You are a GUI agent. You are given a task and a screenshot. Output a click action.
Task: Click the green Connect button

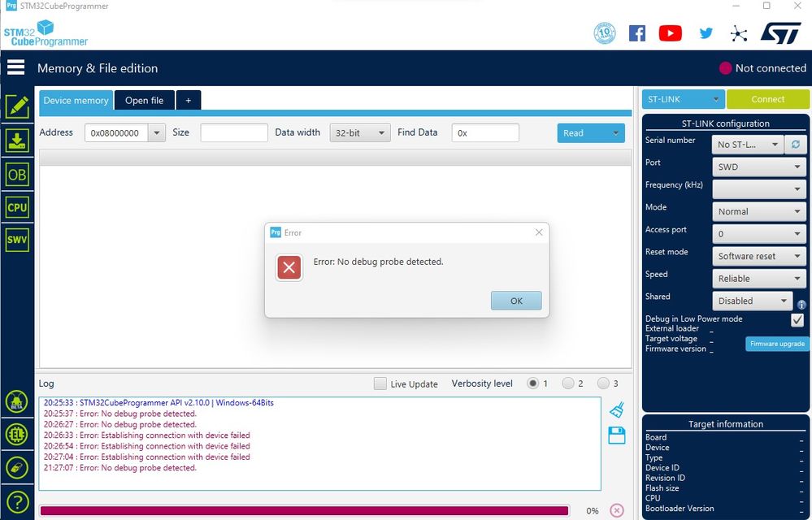coord(767,99)
